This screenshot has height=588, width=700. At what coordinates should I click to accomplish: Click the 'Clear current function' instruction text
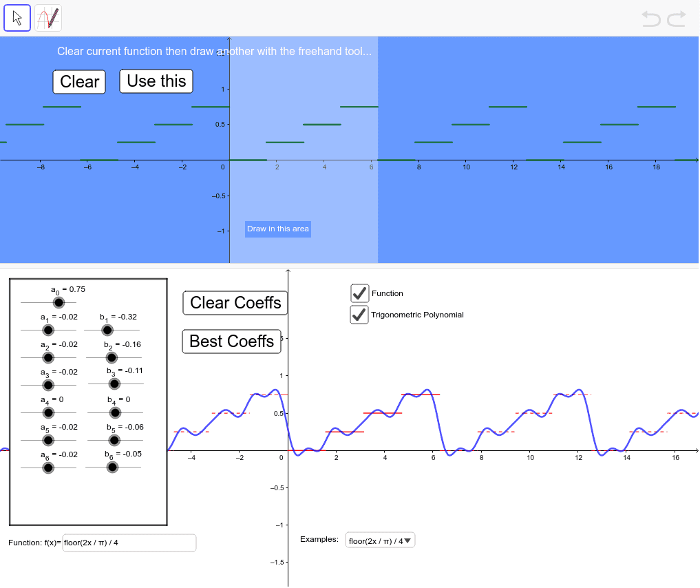214,52
